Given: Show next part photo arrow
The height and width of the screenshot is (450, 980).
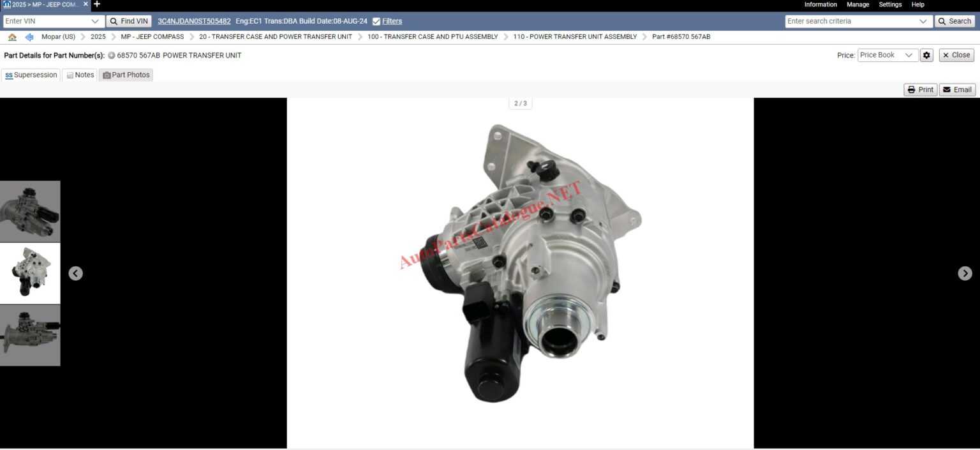Looking at the screenshot, I should (965, 273).
